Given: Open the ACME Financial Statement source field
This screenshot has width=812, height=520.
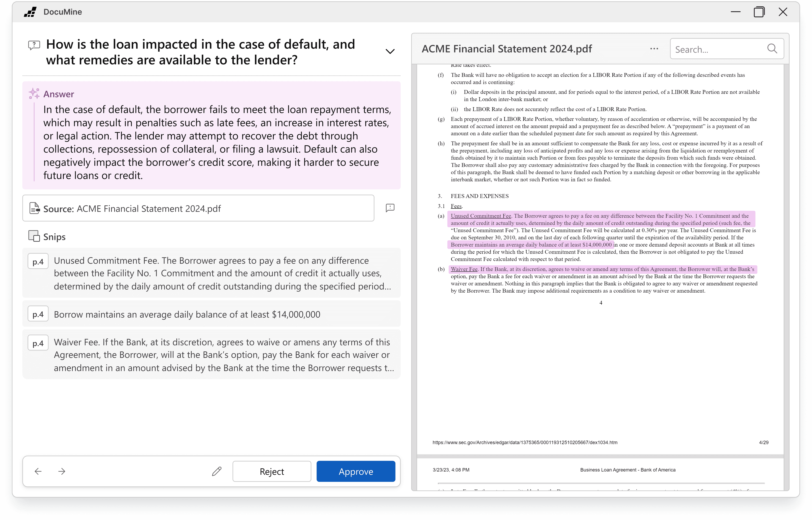Looking at the screenshot, I should (198, 208).
